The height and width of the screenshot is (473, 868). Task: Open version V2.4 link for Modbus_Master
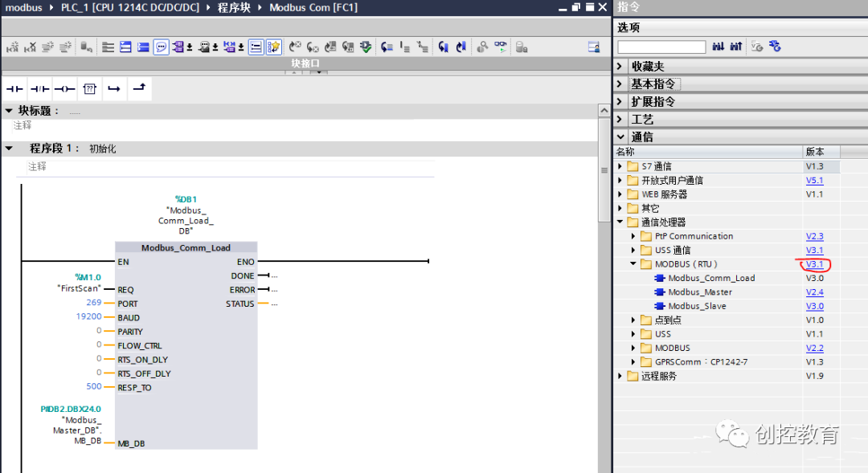coord(814,292)
